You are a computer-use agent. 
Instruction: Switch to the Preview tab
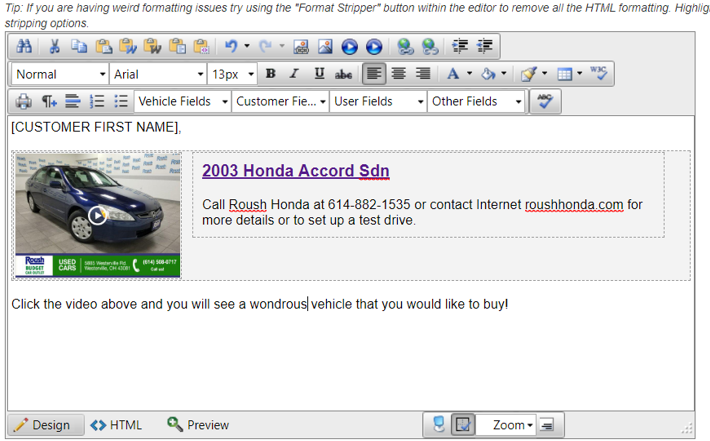coord(198,425)
